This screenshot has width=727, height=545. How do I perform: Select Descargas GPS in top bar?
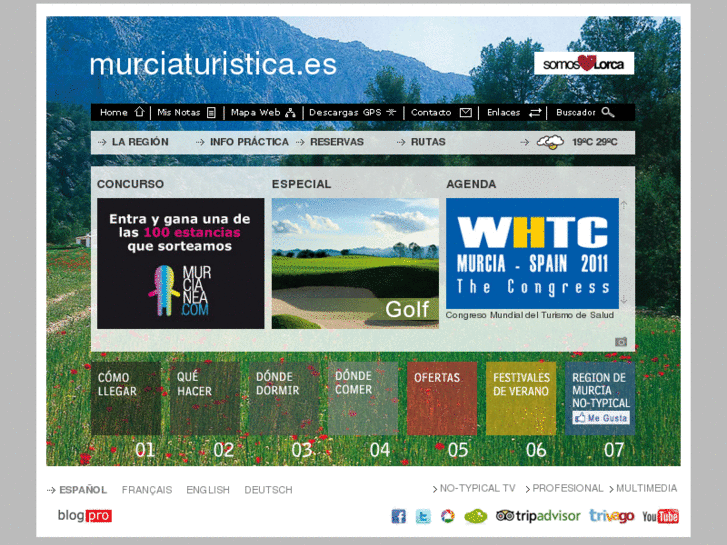[345, 112]
